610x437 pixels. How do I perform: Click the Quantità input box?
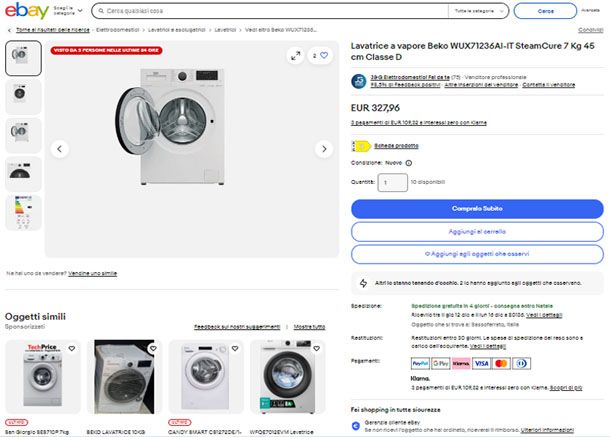tap(393, 183)
